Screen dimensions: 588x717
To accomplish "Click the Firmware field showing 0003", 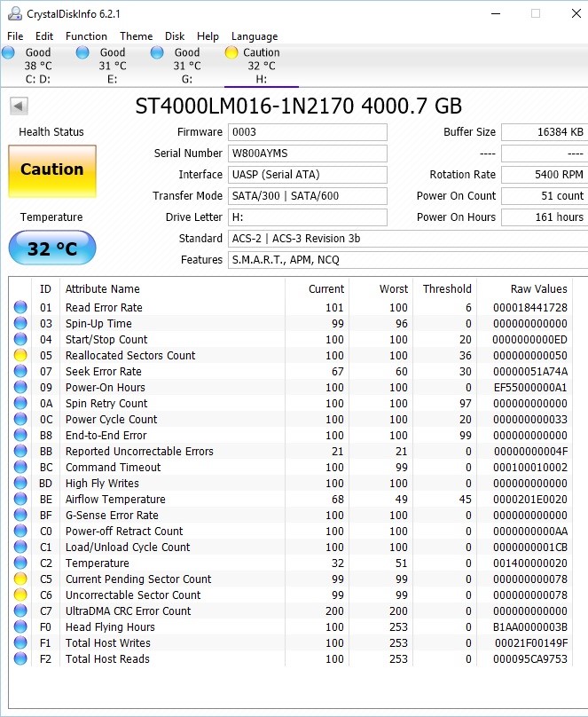I will pos(308,132).
